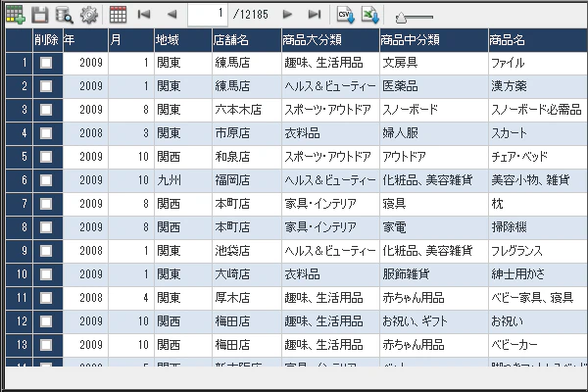Jump to the last page
The image size is (588, 392).
coord(315,15)
